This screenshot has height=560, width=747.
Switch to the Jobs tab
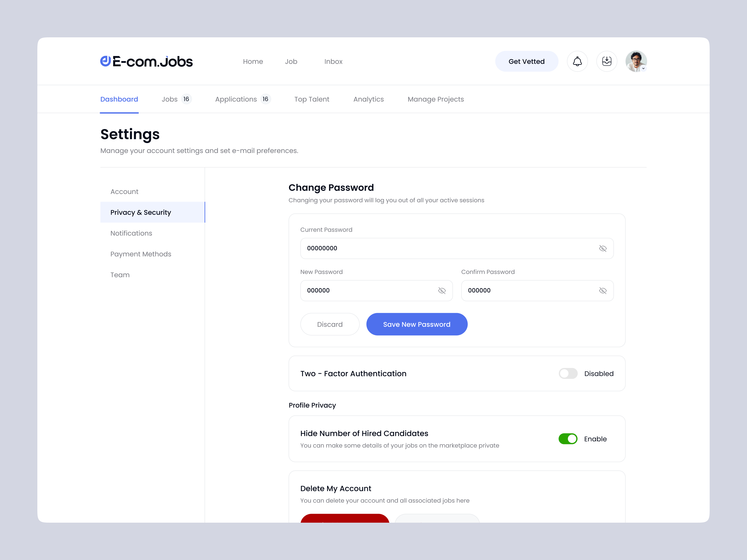pos(169,99)
